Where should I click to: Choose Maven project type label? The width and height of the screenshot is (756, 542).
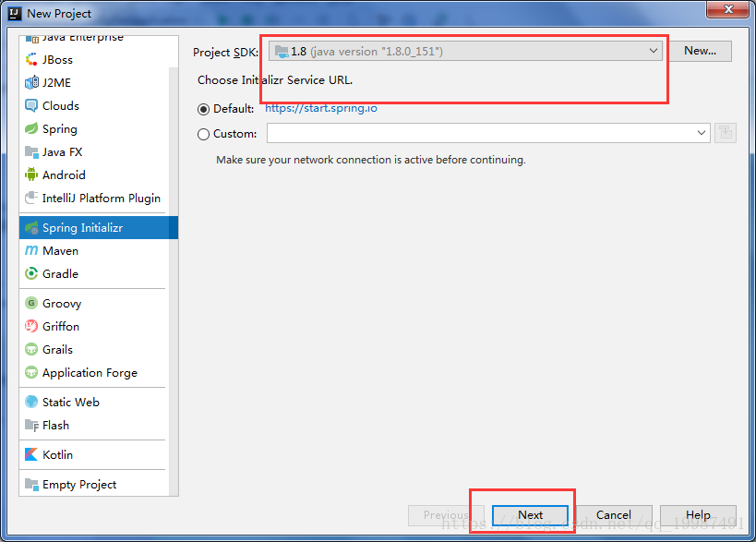coord(60,251)
